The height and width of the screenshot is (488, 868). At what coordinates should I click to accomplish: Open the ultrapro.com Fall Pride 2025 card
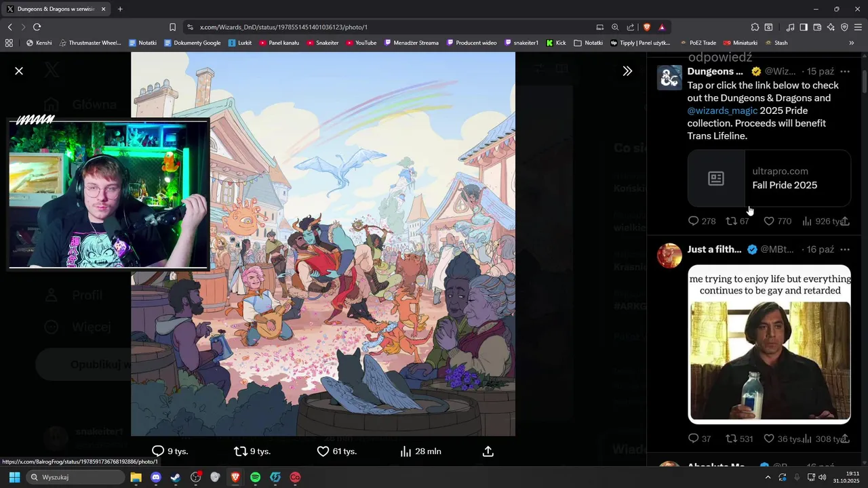click(x=769, y=178)
